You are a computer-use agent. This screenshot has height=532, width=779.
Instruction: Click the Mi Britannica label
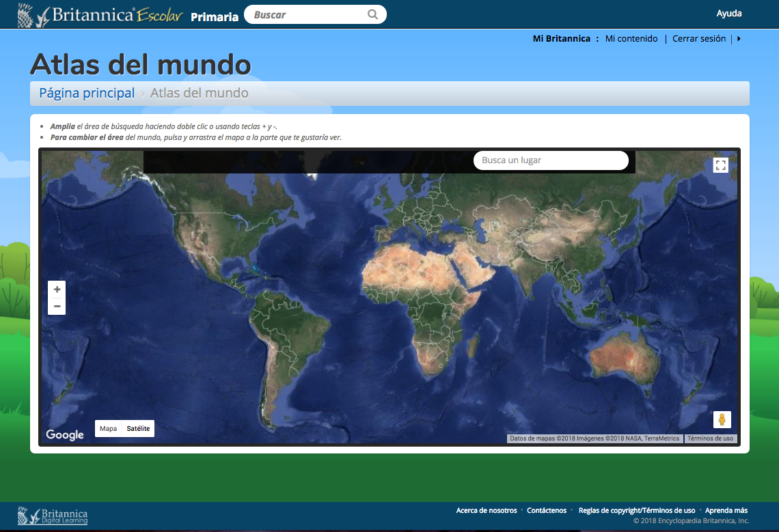tap(562, 39)
